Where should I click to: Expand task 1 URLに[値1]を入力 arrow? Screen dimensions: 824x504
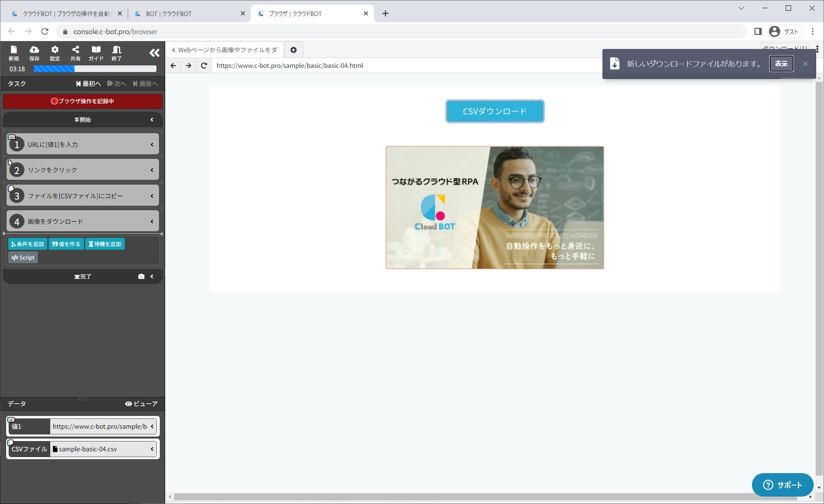[152, 144]
